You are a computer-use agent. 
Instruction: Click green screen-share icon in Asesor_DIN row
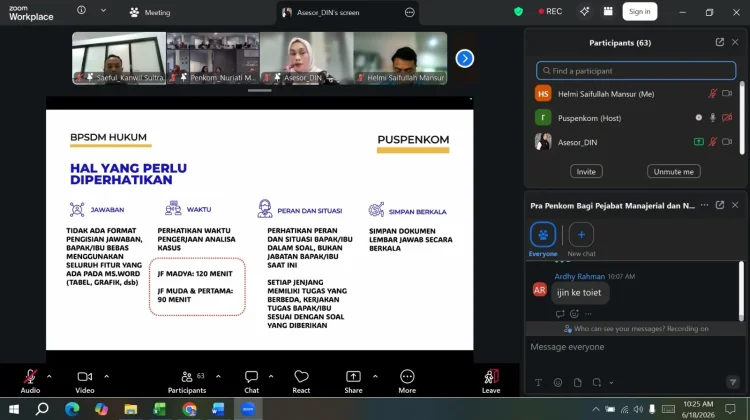point(698,142)
